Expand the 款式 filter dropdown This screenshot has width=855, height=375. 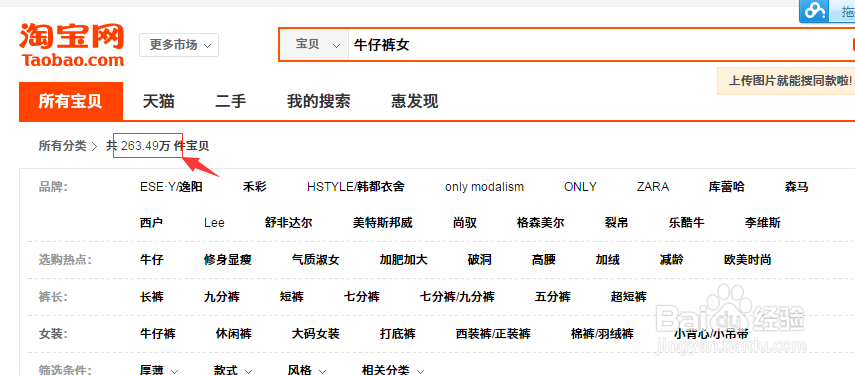coord(233,370)
